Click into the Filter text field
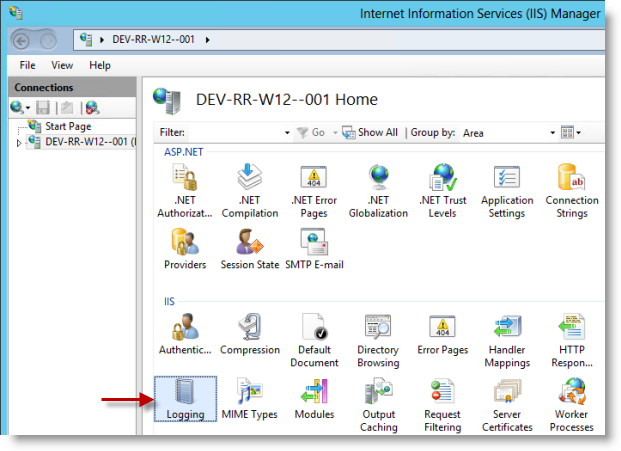The image size is (621, 451). coord(235,132)
